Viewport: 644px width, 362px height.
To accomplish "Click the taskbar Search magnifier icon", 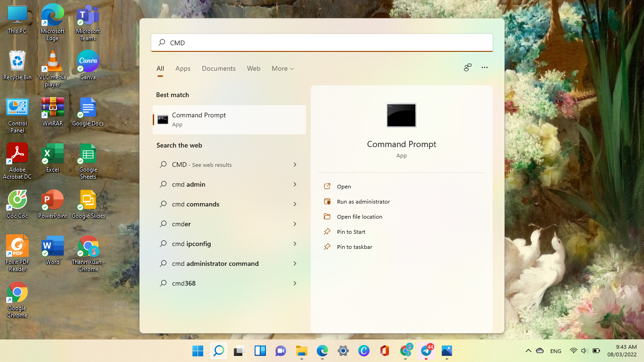I will 218,351.
